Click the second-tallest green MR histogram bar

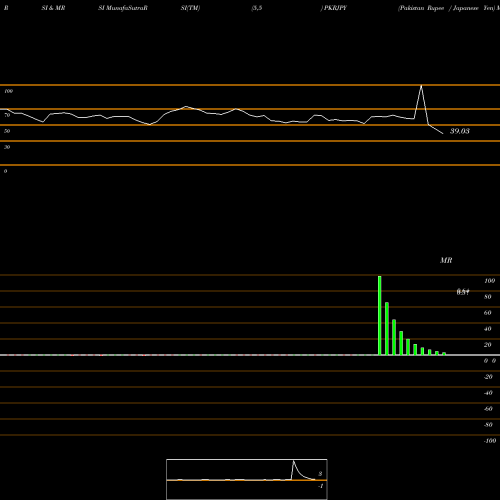pos(387,328)
